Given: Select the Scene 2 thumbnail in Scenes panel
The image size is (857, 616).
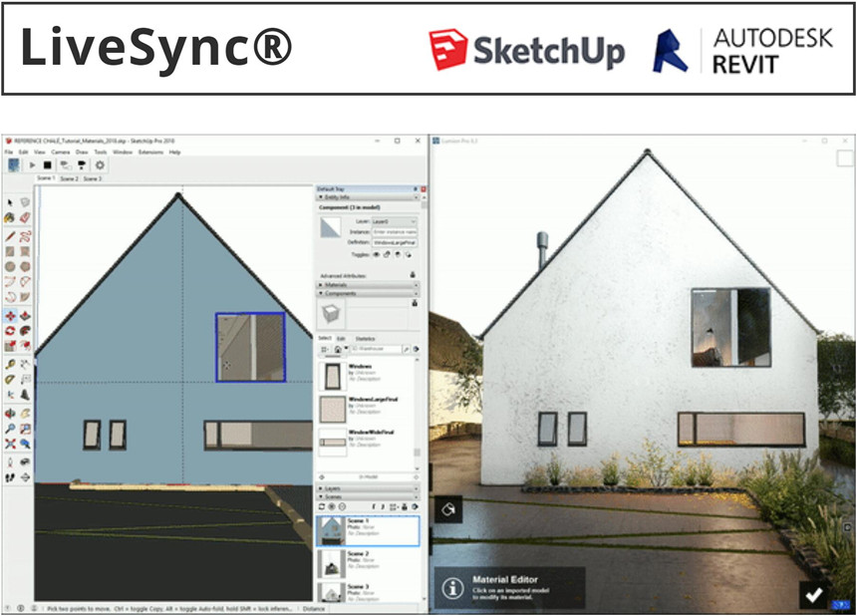Looking at the screenshot, I should point(331,564).
